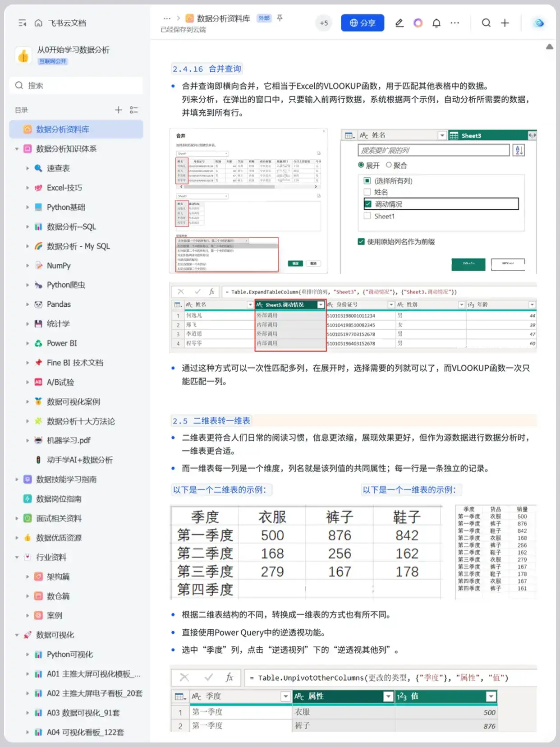This screenshot has width=560, height=747.
Task: Click the blue 分享 share button
Action: [x=363, y=23]
